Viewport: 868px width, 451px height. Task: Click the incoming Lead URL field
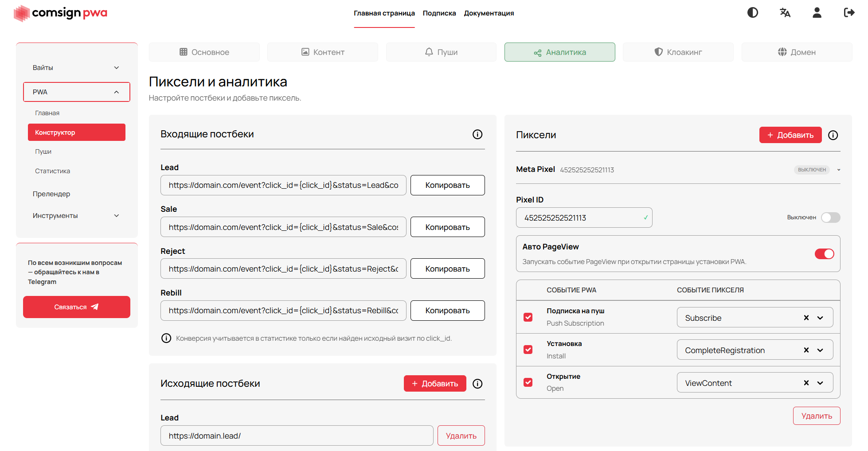283,185
